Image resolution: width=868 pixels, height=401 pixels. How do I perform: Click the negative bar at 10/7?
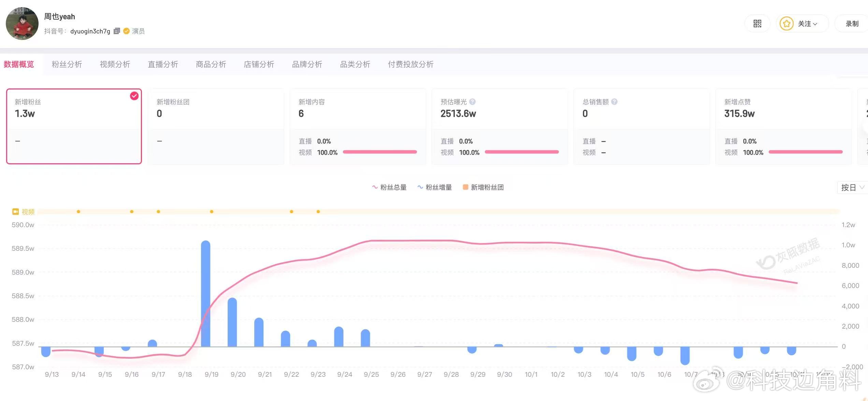(685, 356)
